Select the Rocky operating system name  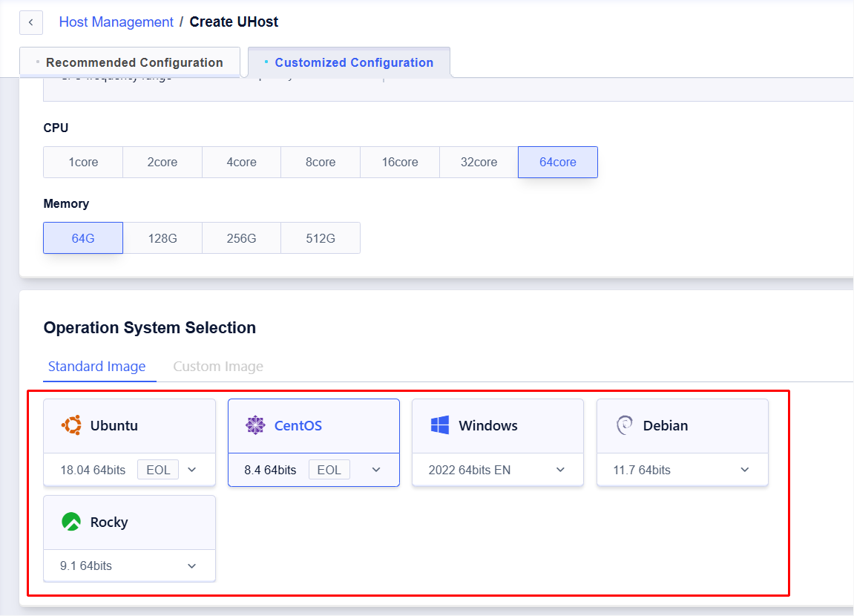click(x=109, y=522)
